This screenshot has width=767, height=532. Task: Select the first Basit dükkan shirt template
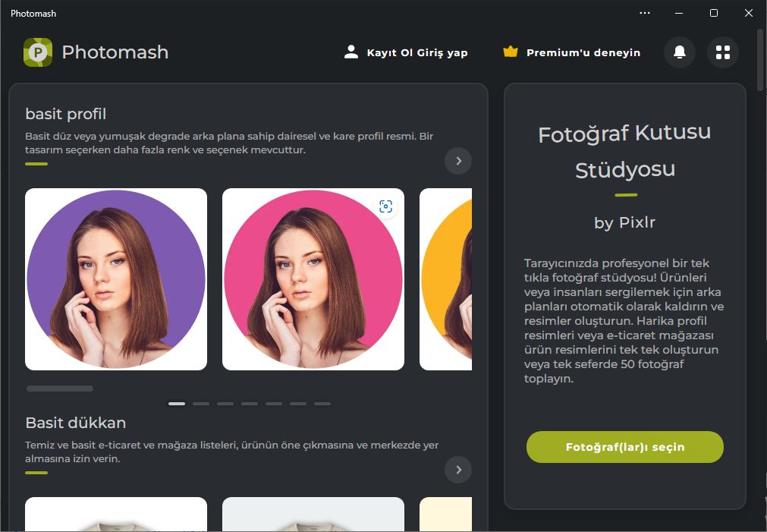tap(116, 514)
